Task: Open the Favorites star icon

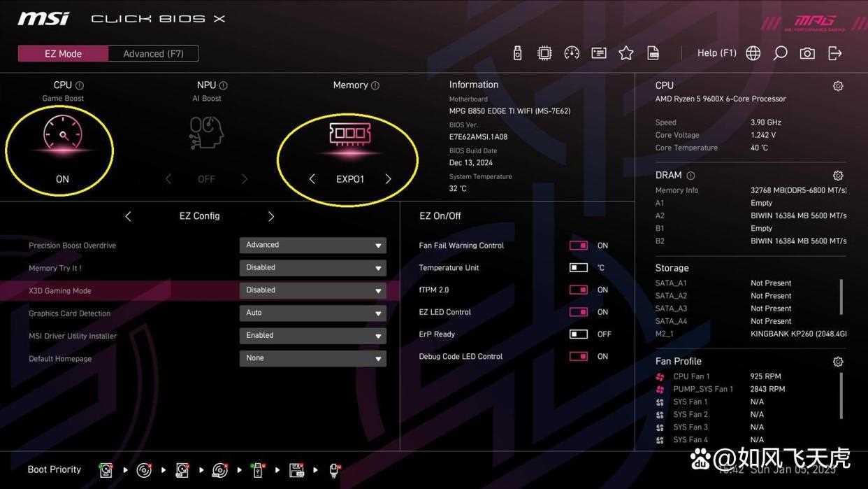Action: click(626, 53)
